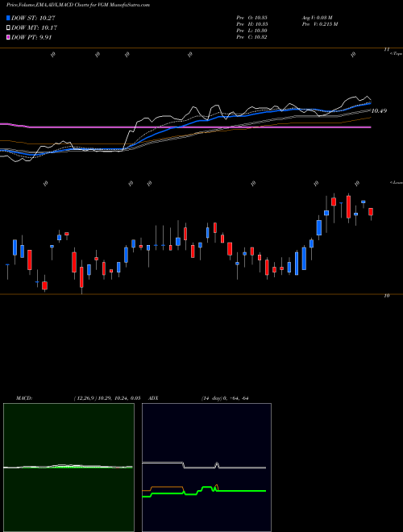The image size is (403, 532).
Task: Click the 'Pre C: 10.32' value
Action: click(252, 37)
